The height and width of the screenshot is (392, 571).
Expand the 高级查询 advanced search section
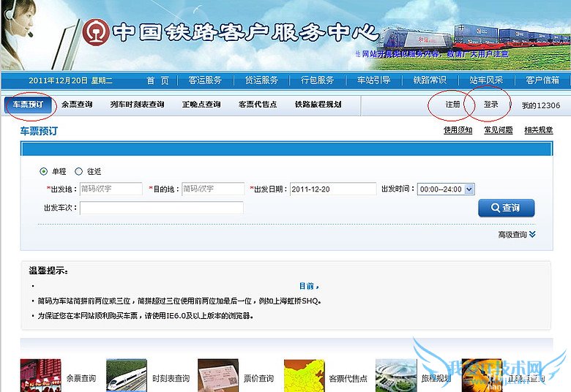tap(517, 235)
